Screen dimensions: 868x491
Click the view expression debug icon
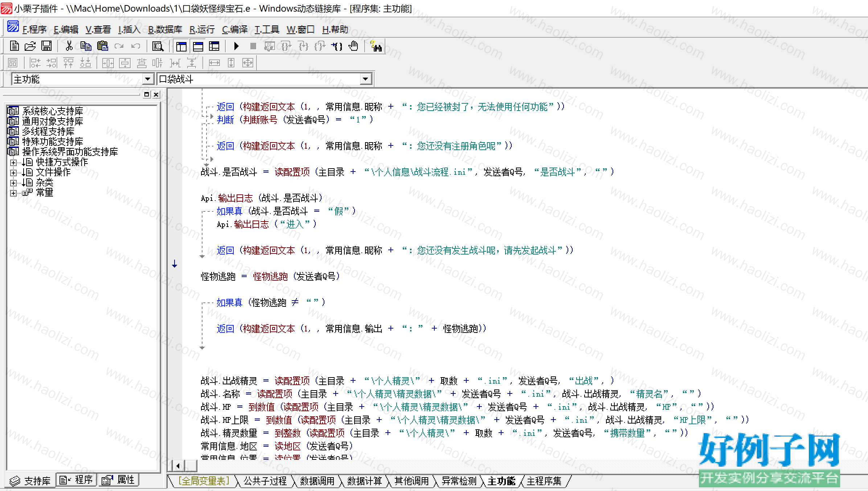point(270,46)
